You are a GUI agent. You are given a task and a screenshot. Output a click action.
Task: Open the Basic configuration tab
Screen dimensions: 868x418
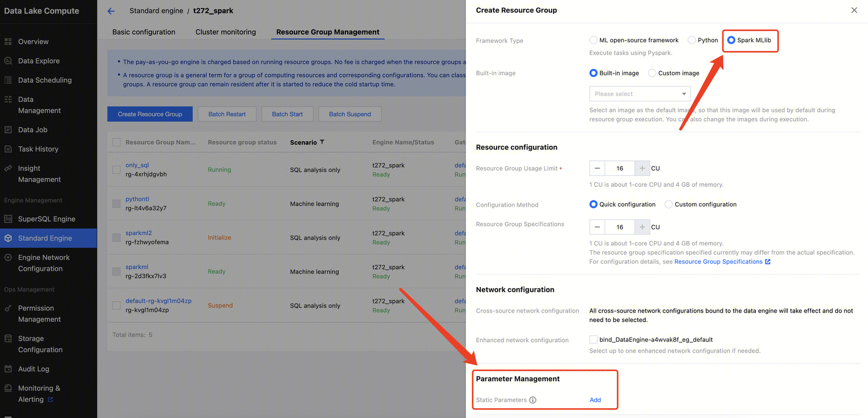pyautogui.click(x=144, y=32)
